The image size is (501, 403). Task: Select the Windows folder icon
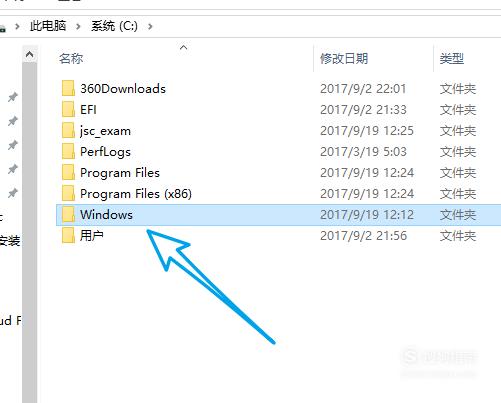(68, 215)
